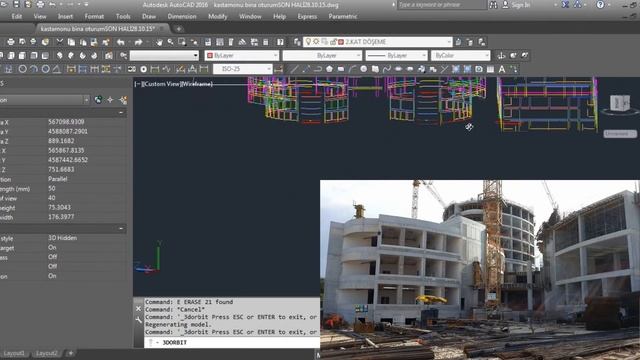Select the Line draw tool
The height and width of the screenshot is (360, 640).
point(294,69)
